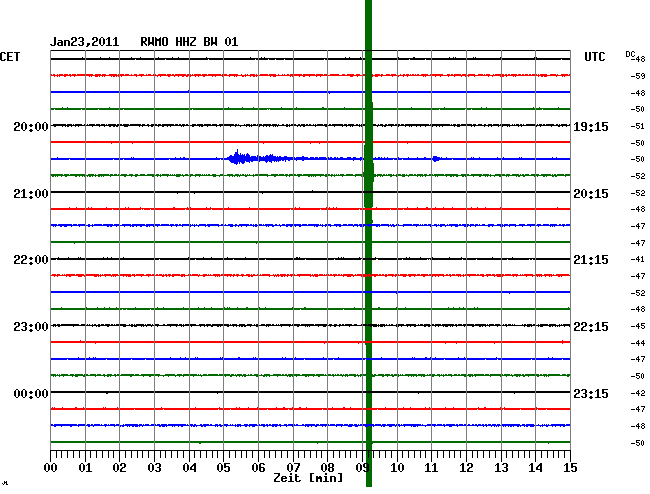Click minute tick label 10
The height and width of the screenshot is (494, 650).
point(397,468)
